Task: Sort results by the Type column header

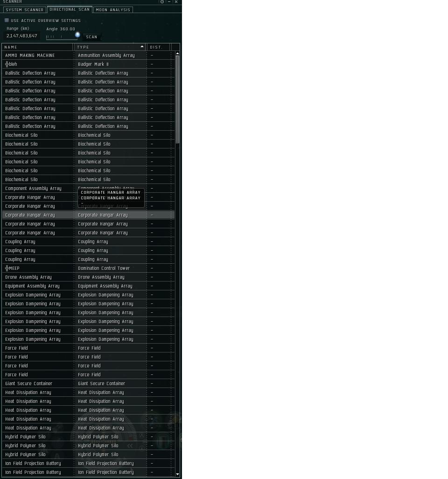Action: 110,47
